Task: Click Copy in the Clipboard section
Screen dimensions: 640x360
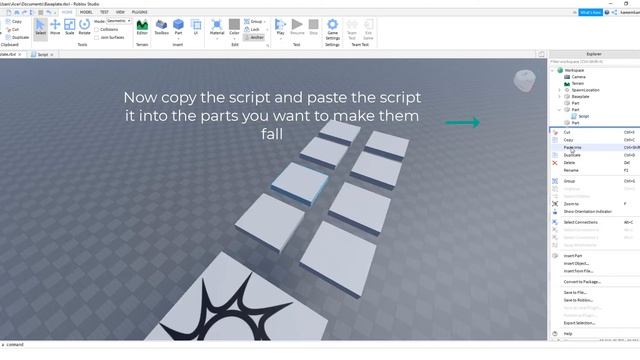Action: point(14,21)
